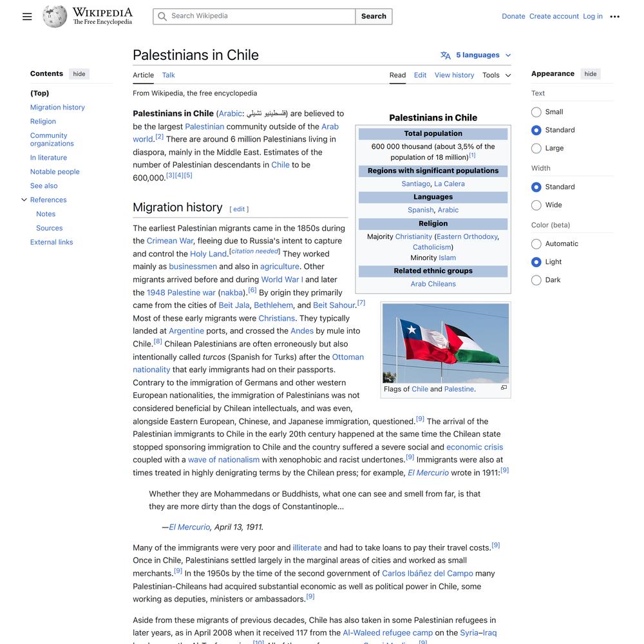Viewport: 644px width, 644px height.
Task: Jump to Religion in contents
Action: tap(43, 122)
